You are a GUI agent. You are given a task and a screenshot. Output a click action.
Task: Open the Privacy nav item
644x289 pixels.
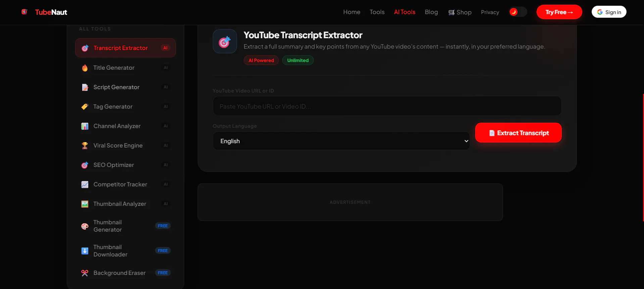[490, 12]
